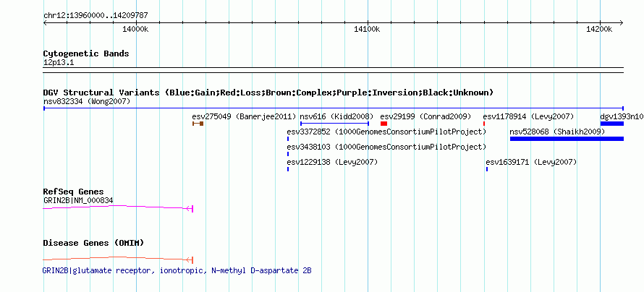Screen dimensions: 644x292
Task: Open the GRIN2B glutamate receptor OMIM description
Action: pos(177,270)
